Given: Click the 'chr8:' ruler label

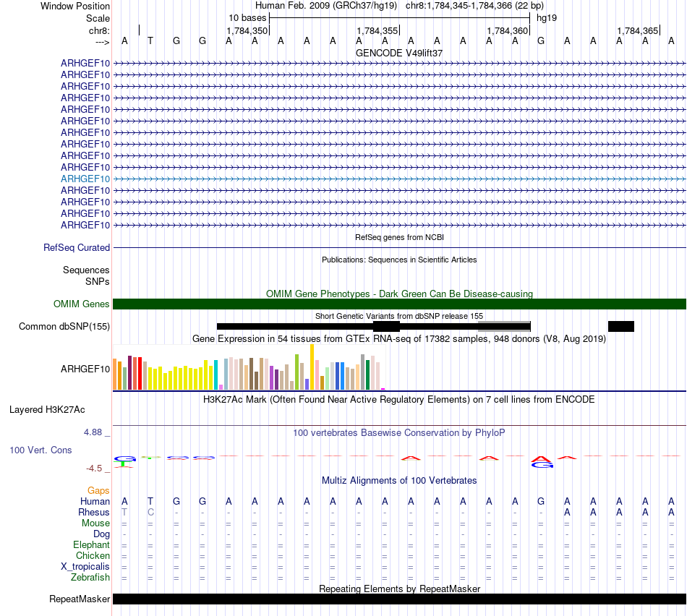Looking at the screenshot, I should [x=99, y=30].
